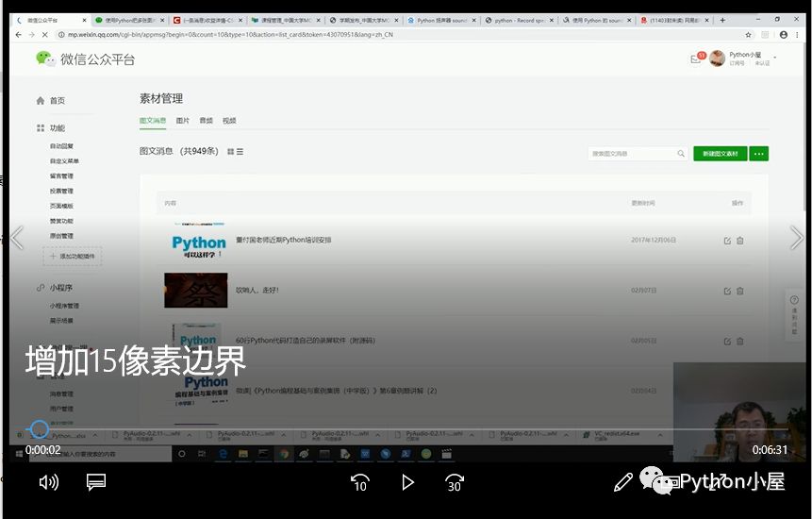Open a new browser tab with plus
The width and height of the screenshot is (812, 519).
click(x=722, y=20)
